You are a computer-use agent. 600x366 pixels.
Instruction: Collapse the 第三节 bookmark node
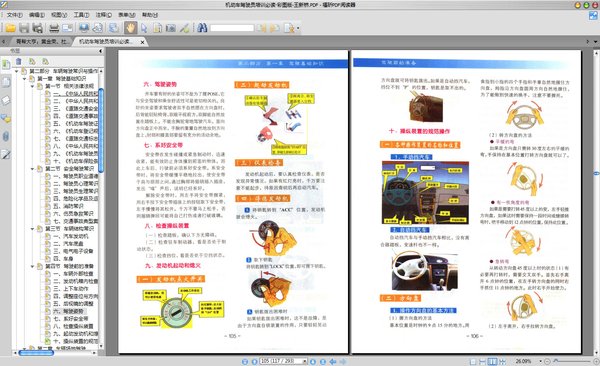tap(33, 229)
